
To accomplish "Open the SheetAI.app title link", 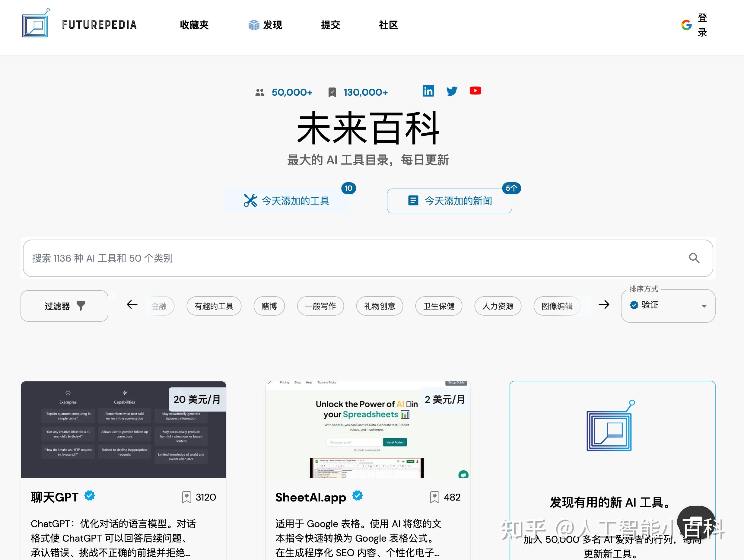I will (311, 497).
